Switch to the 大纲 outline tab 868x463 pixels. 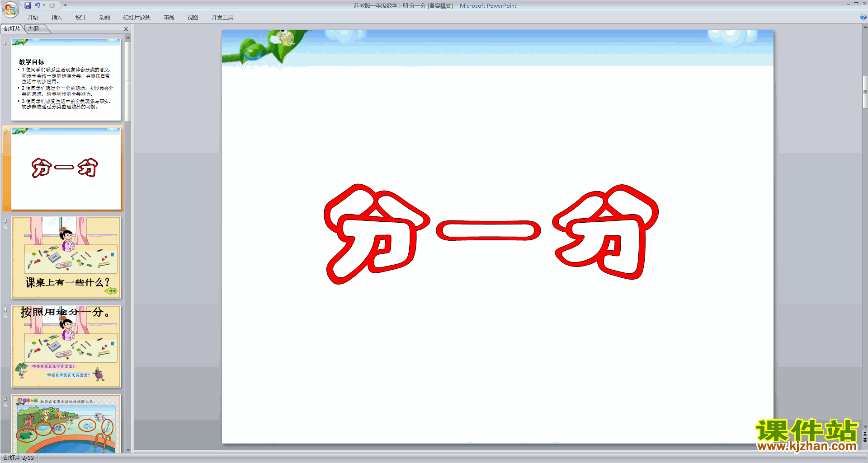[x=33, y=29]
